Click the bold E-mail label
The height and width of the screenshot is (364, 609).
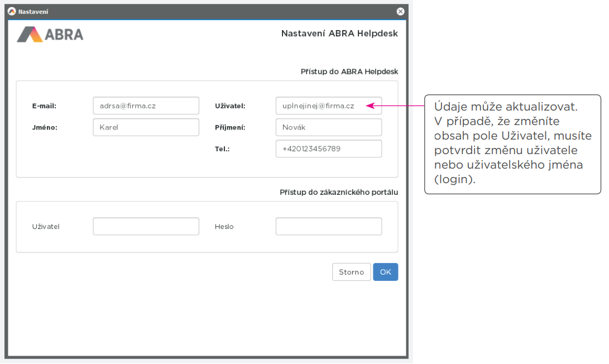[44, 106]
